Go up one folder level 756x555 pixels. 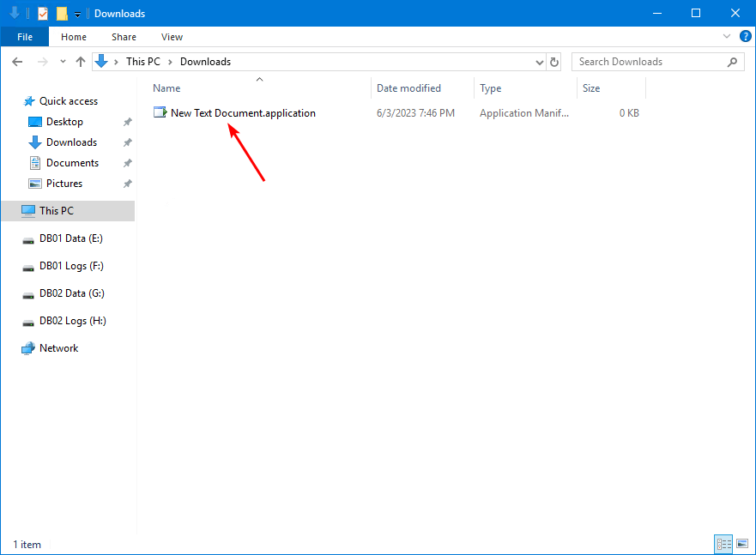pos(81,62)
